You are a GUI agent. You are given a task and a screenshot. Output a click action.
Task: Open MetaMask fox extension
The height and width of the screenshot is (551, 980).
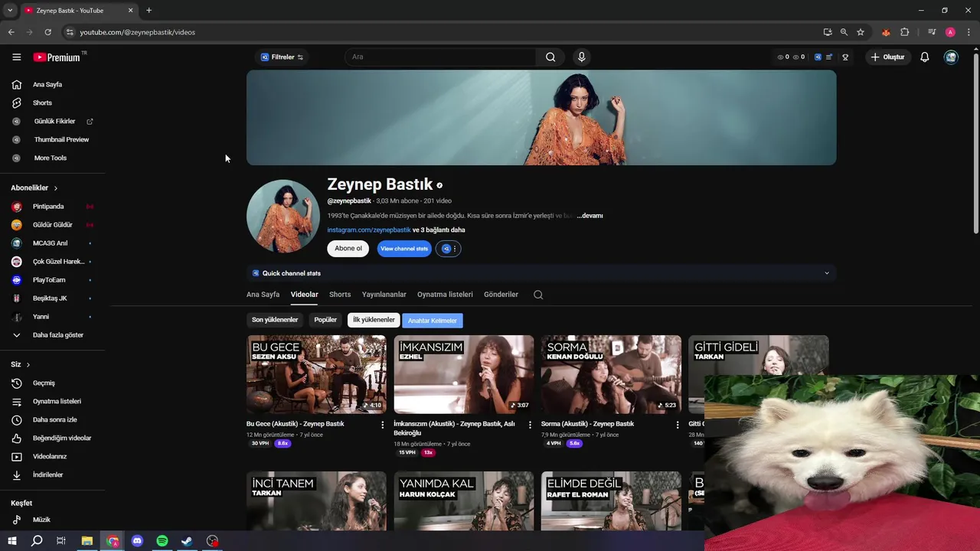click(886, 32)
